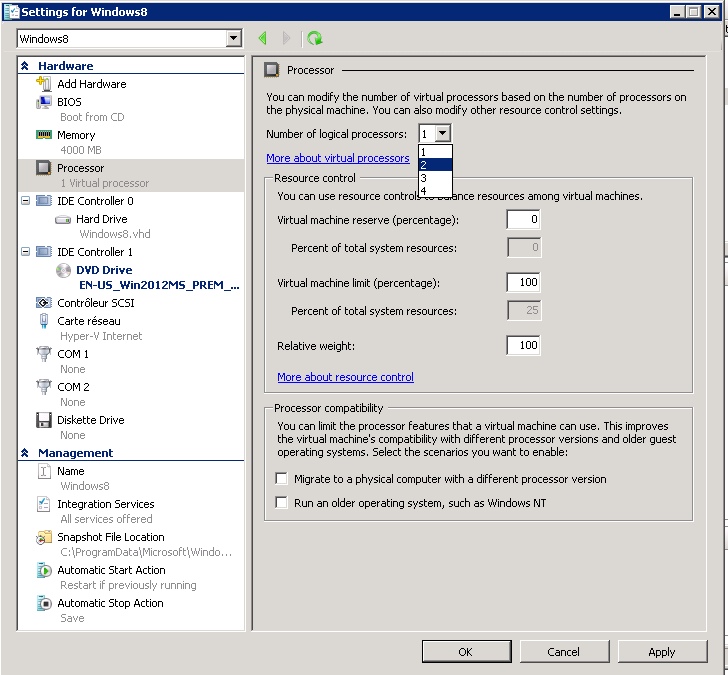Select the Automatic Stop Action label

click(110, 603)
